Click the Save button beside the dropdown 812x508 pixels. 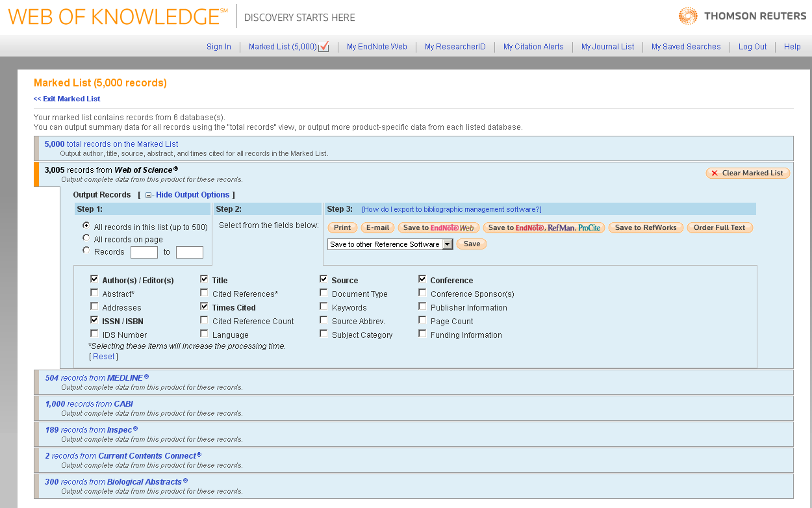tap(472, 244)
